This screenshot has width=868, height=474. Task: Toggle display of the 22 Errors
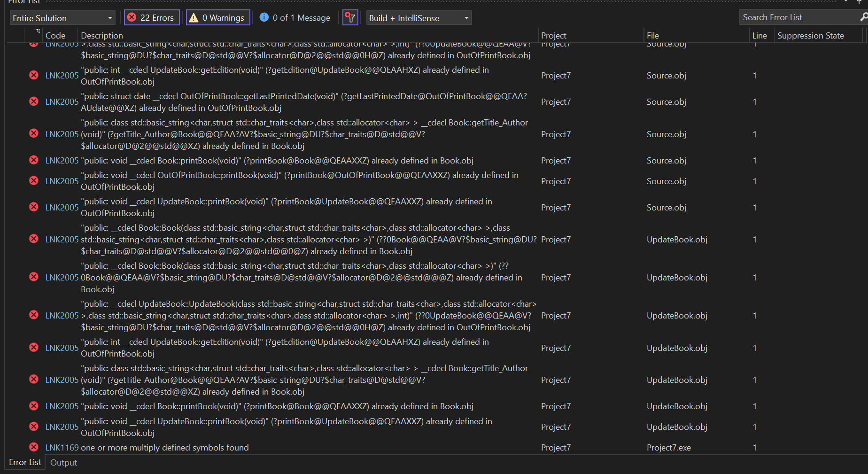click(x=151, y=17)
